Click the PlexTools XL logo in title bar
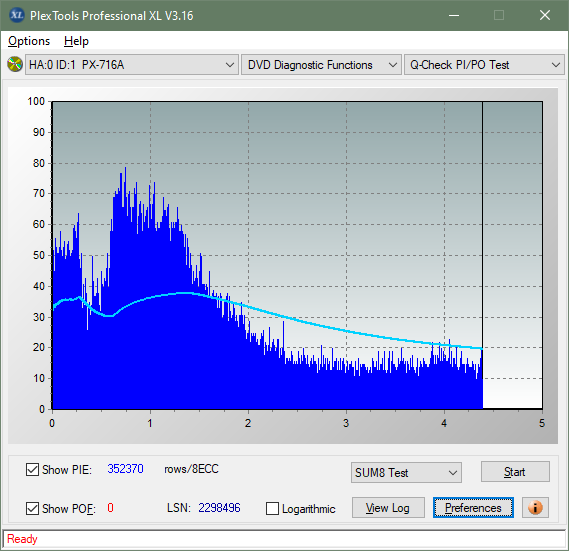Viewport: 569px width, 551px height. 16,15
